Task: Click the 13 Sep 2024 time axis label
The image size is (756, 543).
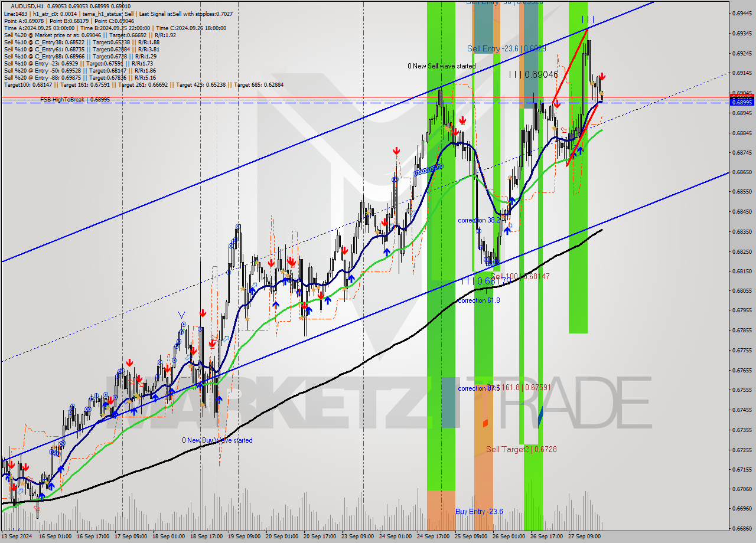Action: (x=16, y=537)
